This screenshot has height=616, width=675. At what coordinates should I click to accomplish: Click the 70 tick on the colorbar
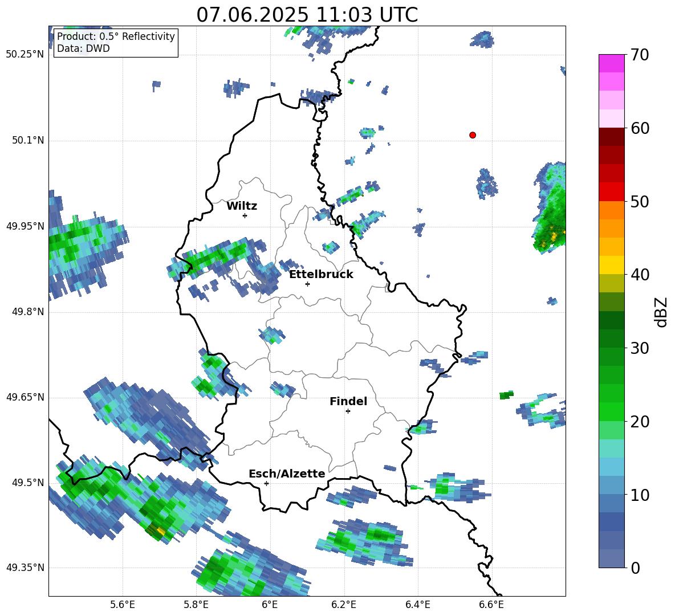click(640, 55)
